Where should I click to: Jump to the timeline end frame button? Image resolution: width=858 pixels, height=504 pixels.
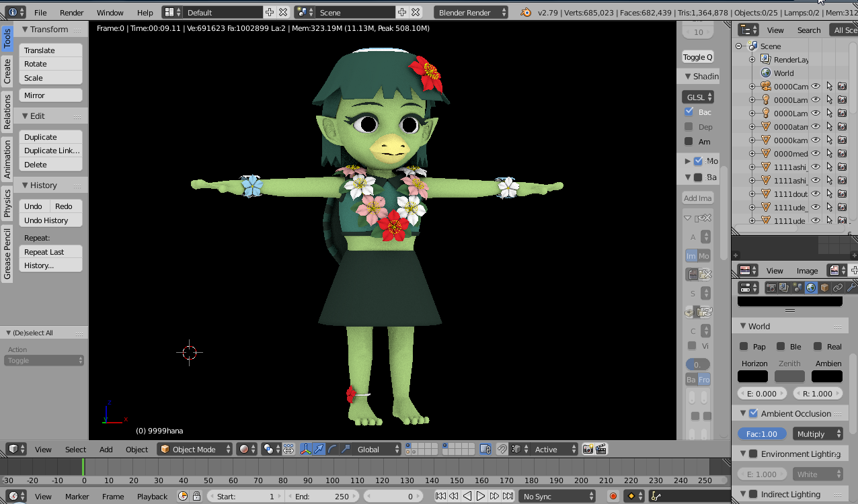coord(508,496)
